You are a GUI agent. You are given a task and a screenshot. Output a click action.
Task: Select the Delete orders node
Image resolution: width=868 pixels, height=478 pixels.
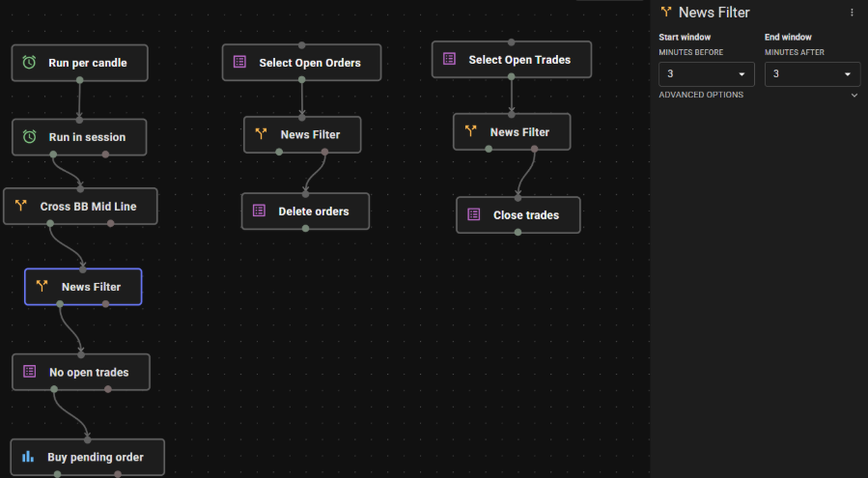[x=305, y=211]
